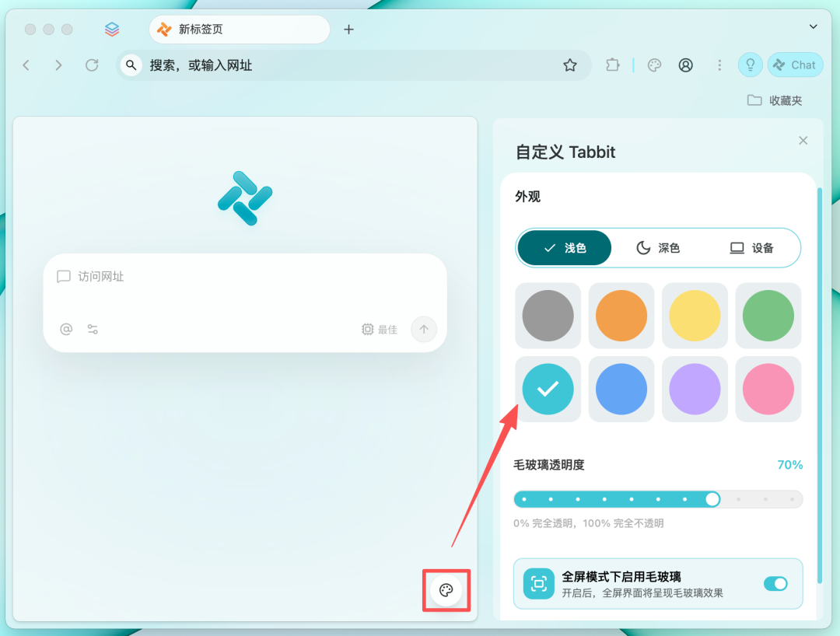This screenshot has width=840, height=636.
Task: Click the account profile icon in toolbar
Action: click(685, 65)
